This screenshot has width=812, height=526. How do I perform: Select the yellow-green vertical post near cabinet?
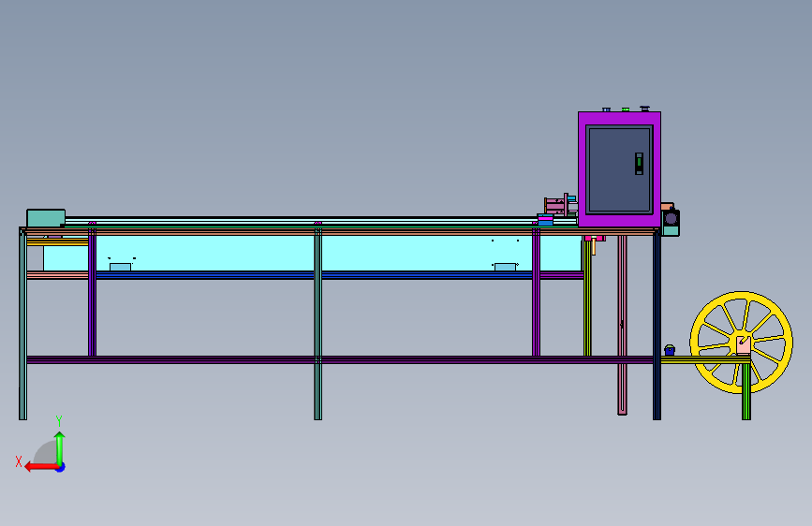click(587, 298)
